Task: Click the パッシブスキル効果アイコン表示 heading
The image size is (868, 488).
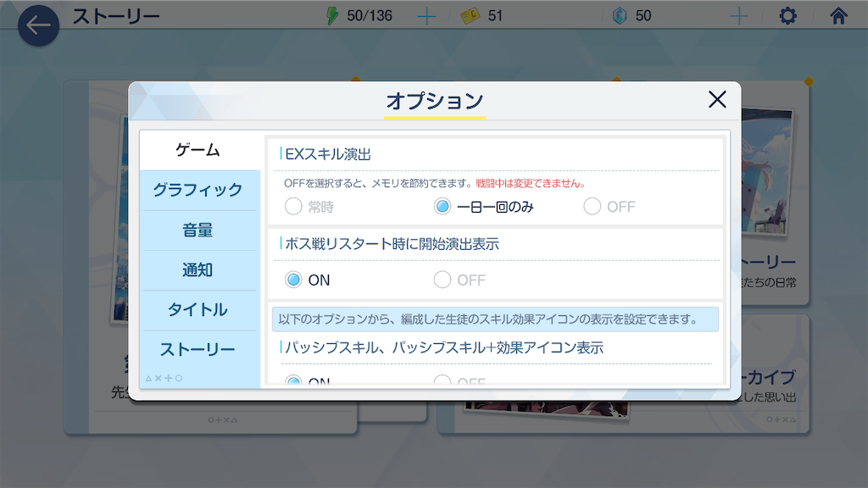Action: pos(444,348)
